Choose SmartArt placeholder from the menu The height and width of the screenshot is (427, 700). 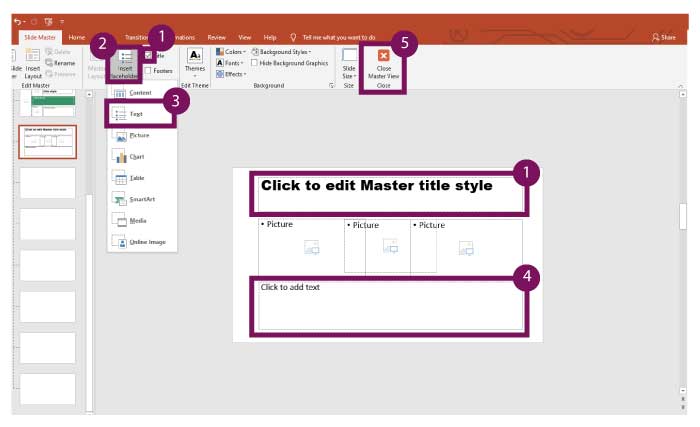pyautogui.click(x=142, y=199)
